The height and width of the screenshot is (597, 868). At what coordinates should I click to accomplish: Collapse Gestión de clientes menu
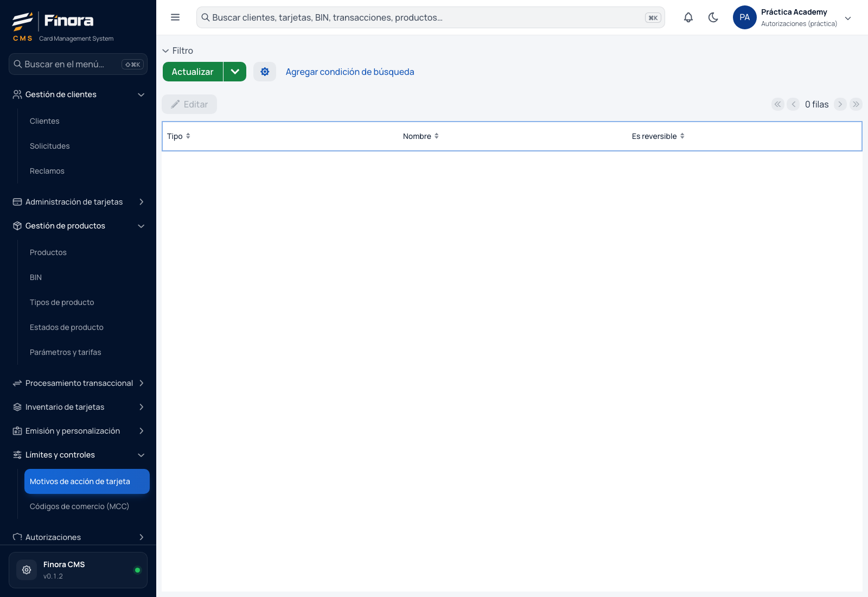(141, 94)
